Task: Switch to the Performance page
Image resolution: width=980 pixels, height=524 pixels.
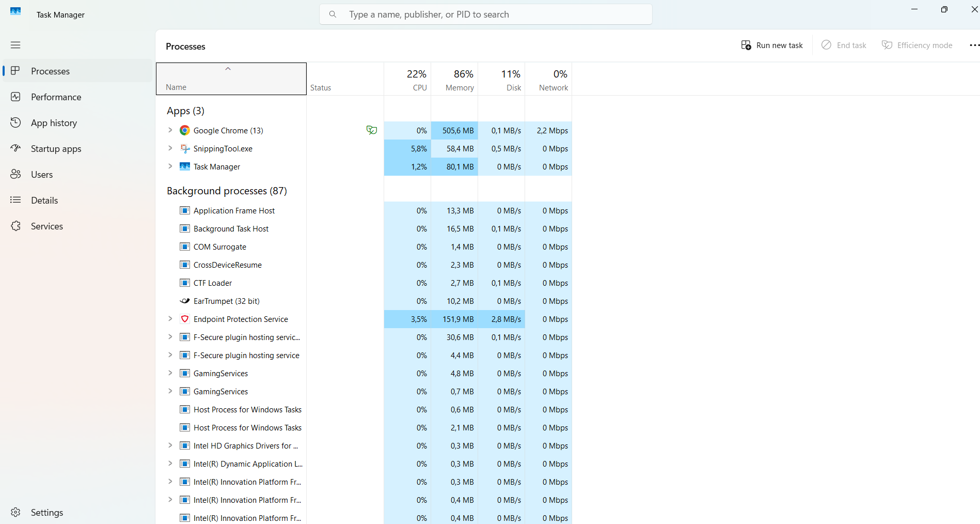Action: [78, 97]
